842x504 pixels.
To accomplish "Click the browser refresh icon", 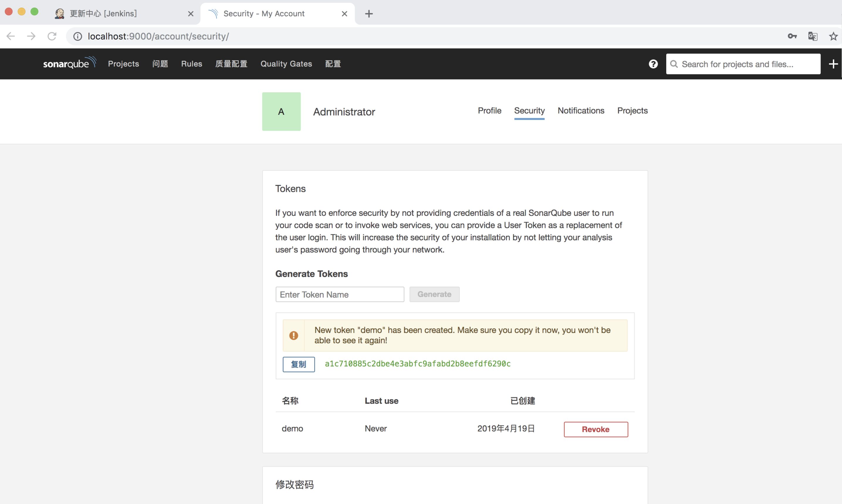I will (52, 36).
